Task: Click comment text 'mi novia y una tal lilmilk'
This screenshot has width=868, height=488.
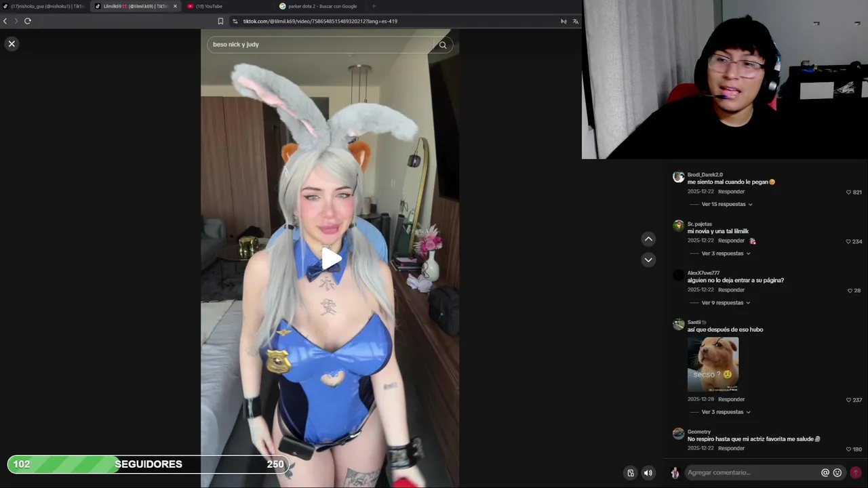Action: pyautogui.click(x=718, y=231)
